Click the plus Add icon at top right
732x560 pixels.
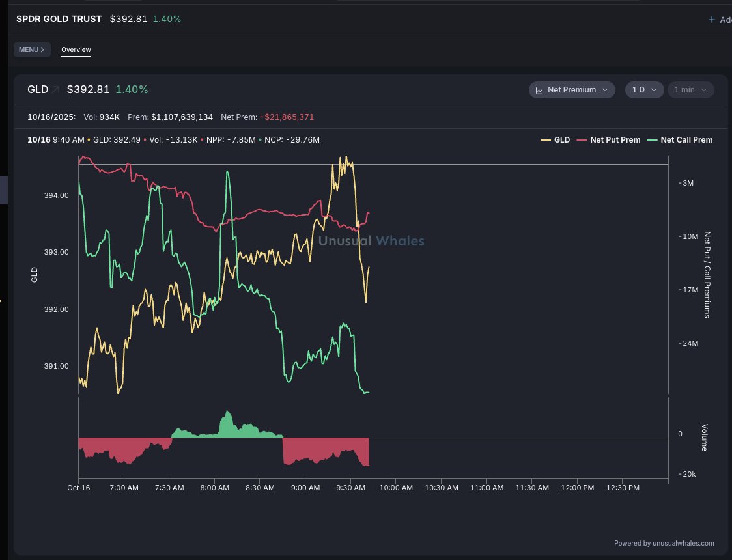[712, 20]
